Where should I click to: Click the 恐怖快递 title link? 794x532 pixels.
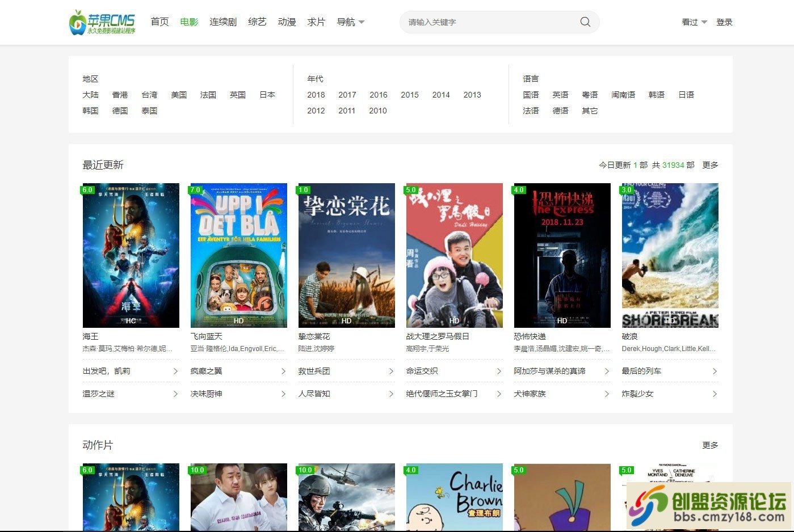click(530, 336)
